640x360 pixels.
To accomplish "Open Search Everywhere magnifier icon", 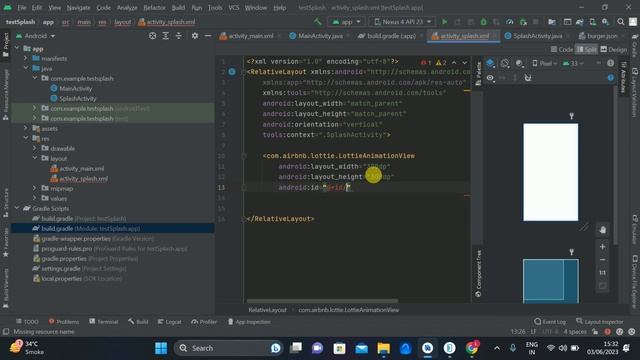I will pos(620,22).
